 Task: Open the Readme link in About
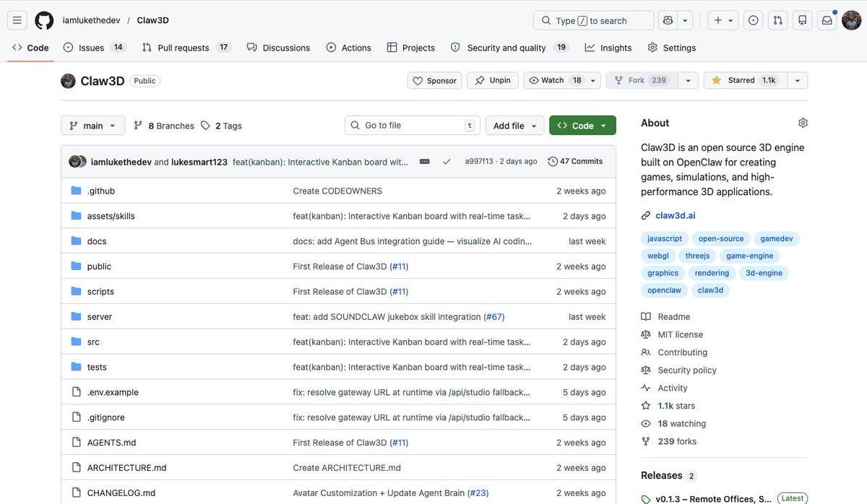673,316
